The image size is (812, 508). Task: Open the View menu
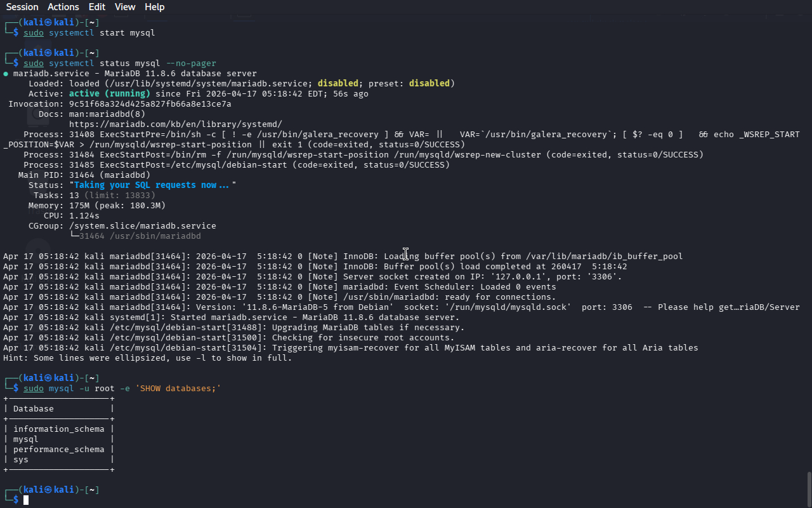pos(125,7)
